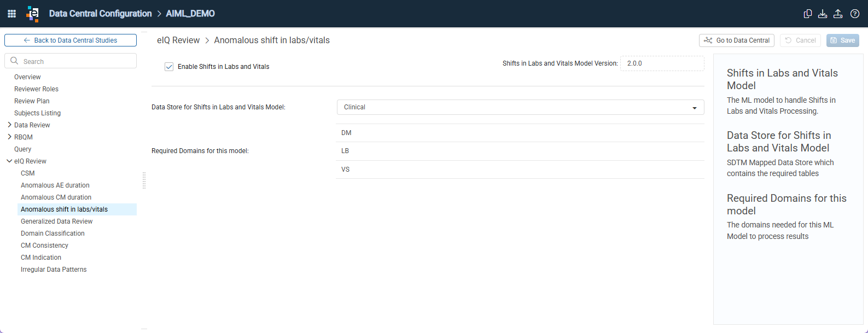Open the Clinical data store dropdown
Screen dimensions: 868x333
pos(520,107)
